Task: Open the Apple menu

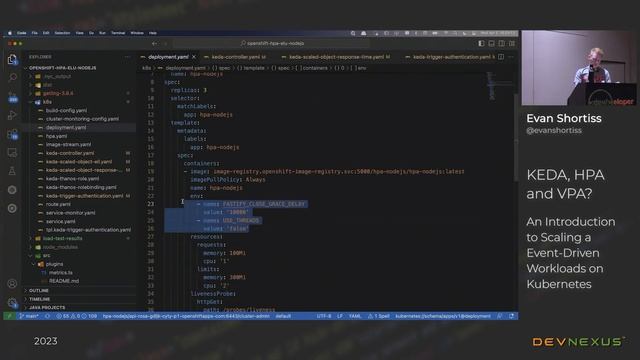Action: tap(10, 33)
